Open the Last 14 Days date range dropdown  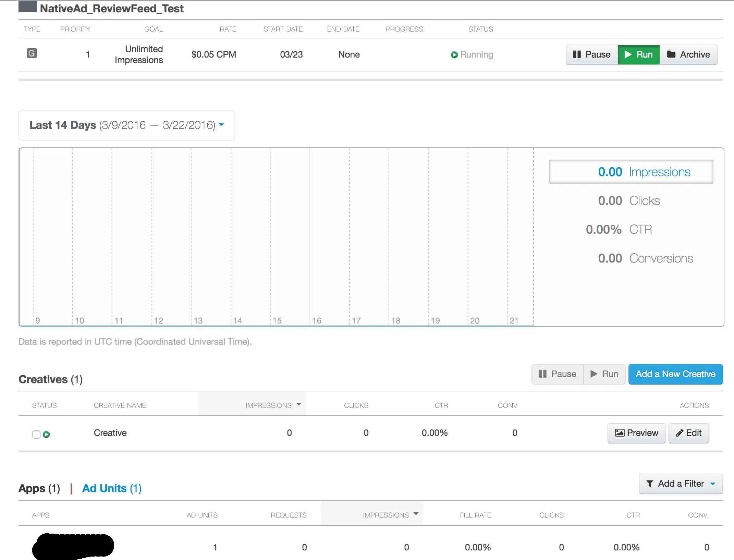click(126, 125)
